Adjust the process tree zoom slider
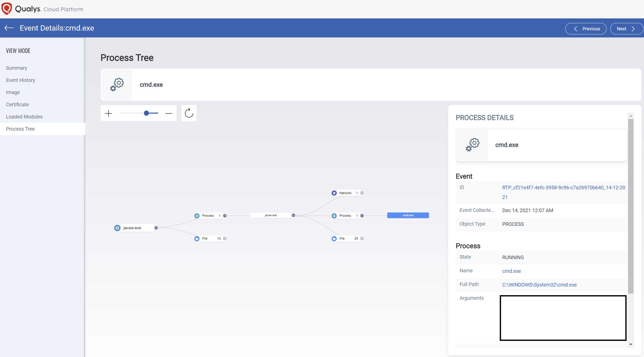The height and width of the screenshot is (357, 644). tap(146, 113)
